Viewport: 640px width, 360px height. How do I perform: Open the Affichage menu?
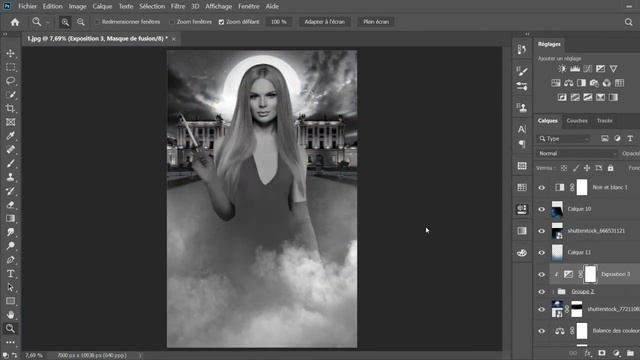(218, 6)
